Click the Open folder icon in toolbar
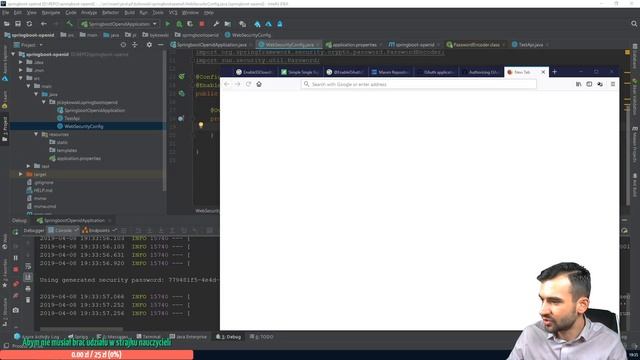The image size is (640, 360). [x=7, y=24]
